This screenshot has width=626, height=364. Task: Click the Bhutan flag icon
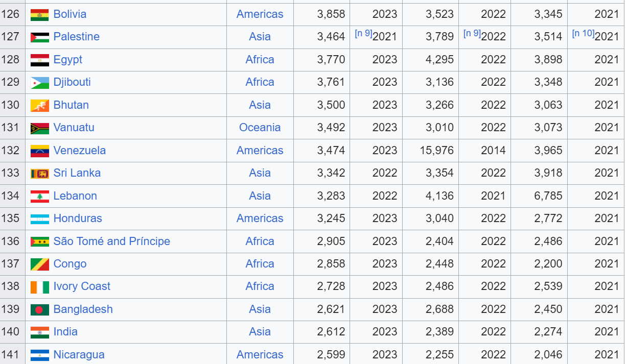(x=40, y=105)
